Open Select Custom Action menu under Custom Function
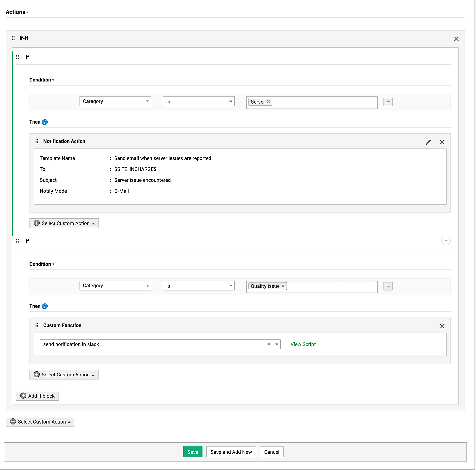 64,374
